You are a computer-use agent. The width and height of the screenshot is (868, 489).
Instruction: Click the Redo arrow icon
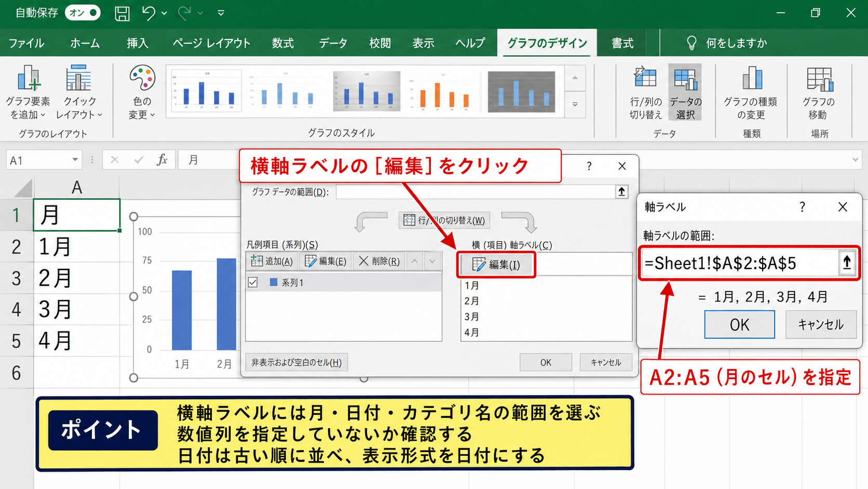[x=184, y=13]
